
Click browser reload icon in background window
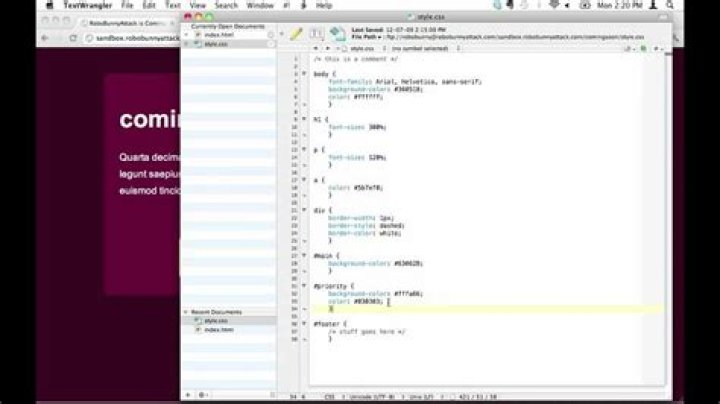(73, 38)
